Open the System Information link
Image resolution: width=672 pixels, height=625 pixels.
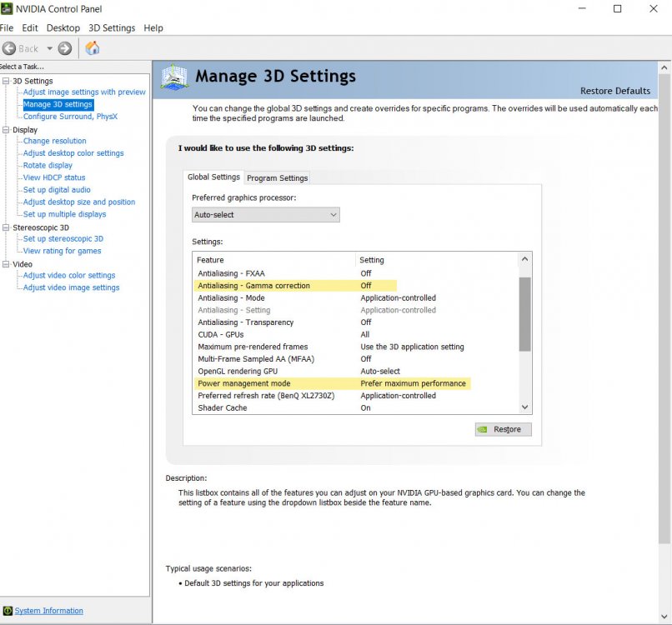point(48,611)
